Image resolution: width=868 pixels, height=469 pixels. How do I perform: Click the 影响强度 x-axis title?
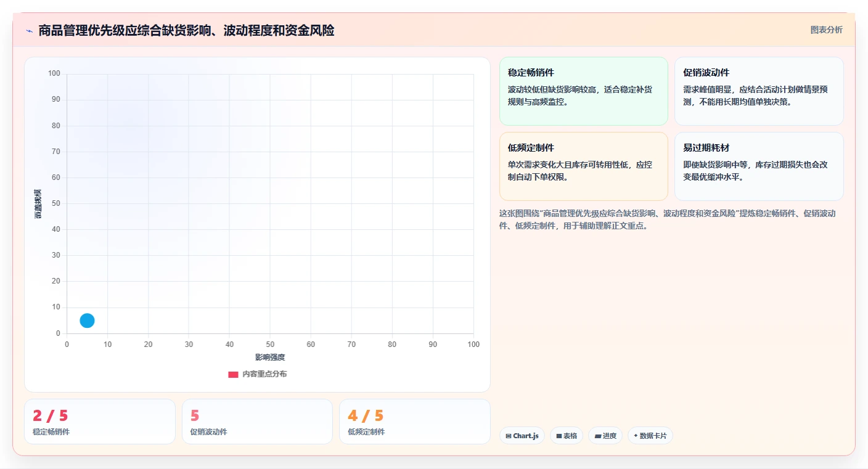[270, 357]
